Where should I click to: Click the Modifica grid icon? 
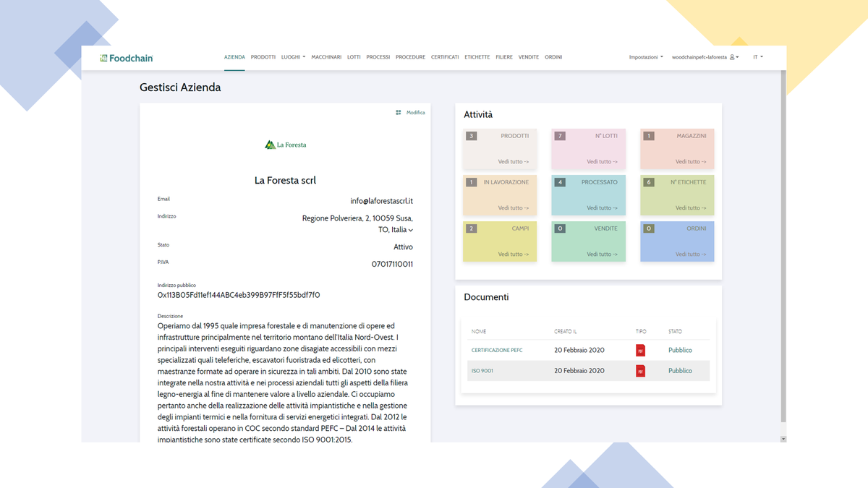tap(399, 113)
